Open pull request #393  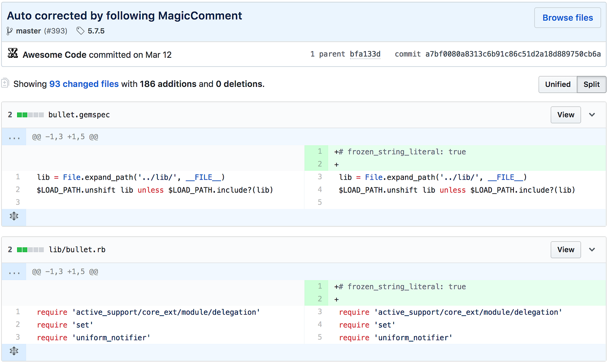pos(56,30)
